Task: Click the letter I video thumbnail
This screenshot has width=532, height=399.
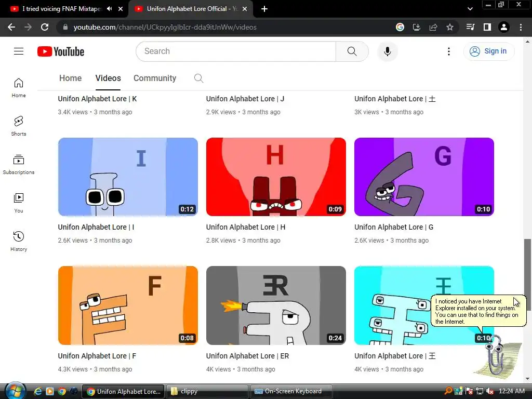Action: [128, 177]
